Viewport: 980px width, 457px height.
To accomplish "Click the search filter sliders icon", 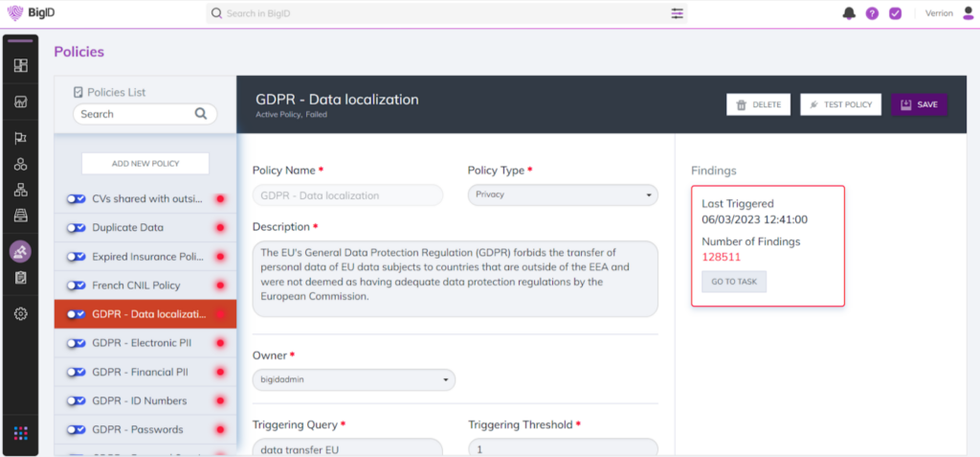I will [678, 13].
